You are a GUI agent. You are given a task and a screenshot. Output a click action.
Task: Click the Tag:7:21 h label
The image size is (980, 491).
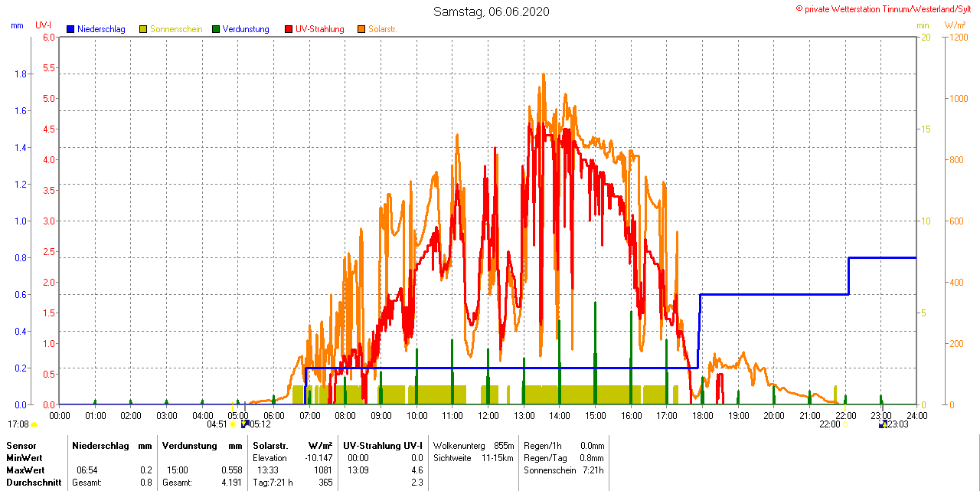(x=273, y=483)
